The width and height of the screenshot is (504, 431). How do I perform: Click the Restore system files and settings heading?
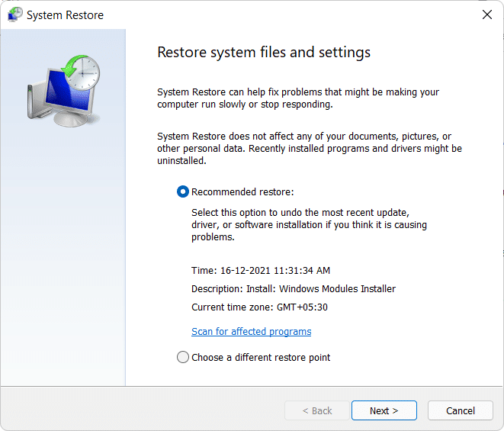pyautogui.click(x=264, y=53)
